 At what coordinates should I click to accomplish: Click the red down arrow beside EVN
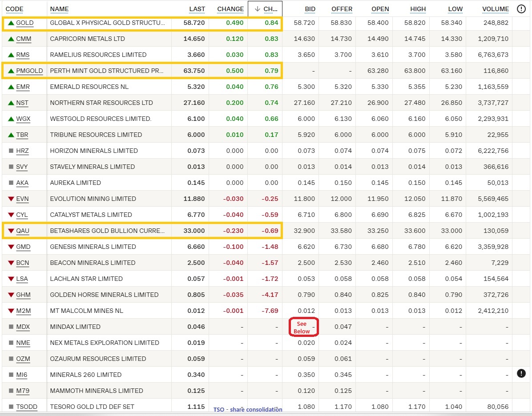tap(11, 199)
